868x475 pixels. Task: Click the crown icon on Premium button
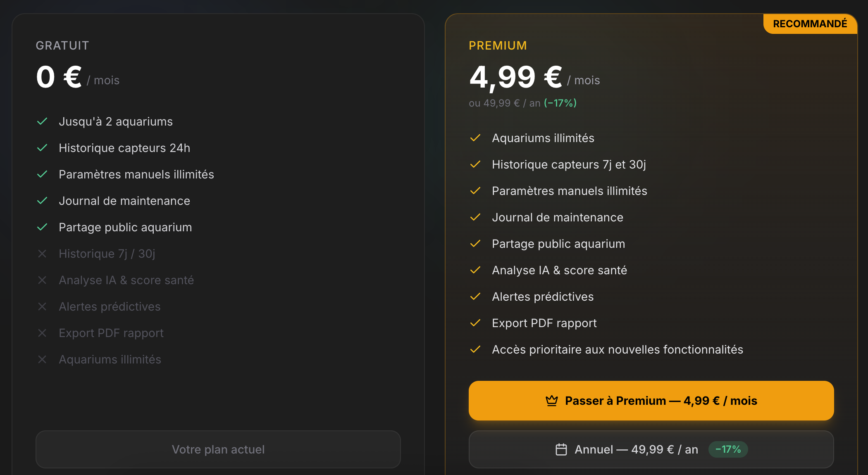(552, 401)
